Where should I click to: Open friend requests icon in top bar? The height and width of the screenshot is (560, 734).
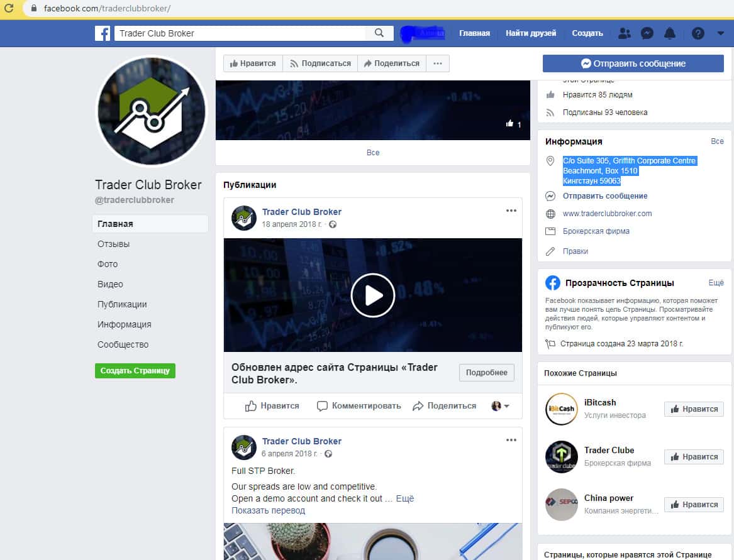coord(625,33)
